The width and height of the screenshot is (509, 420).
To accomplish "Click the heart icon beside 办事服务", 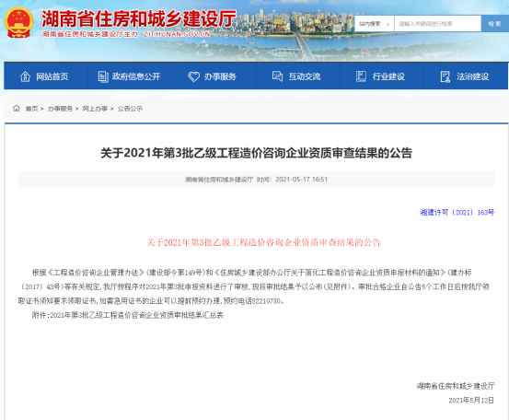I will [x=194, y=76].
